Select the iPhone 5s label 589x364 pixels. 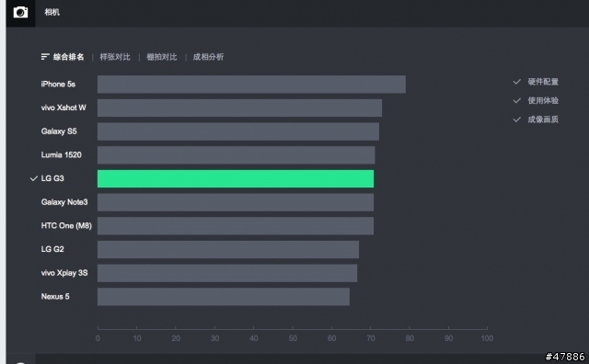point(58,84)
